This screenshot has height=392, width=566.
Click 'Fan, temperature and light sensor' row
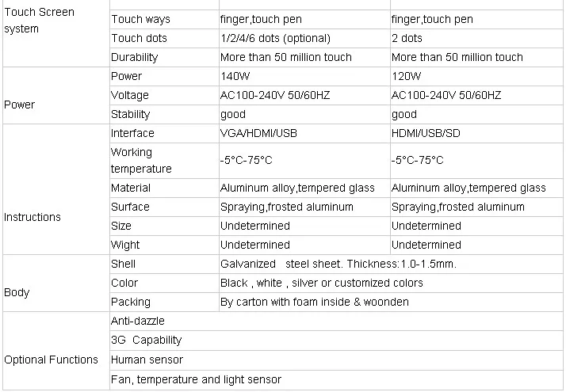pyautogui.click(x=336, y=380)
